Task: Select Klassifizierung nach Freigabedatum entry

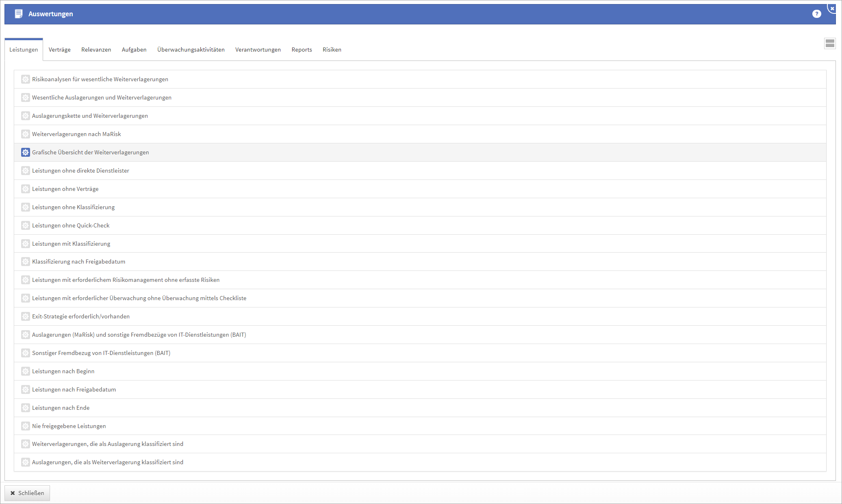Action: coord(78,262)
